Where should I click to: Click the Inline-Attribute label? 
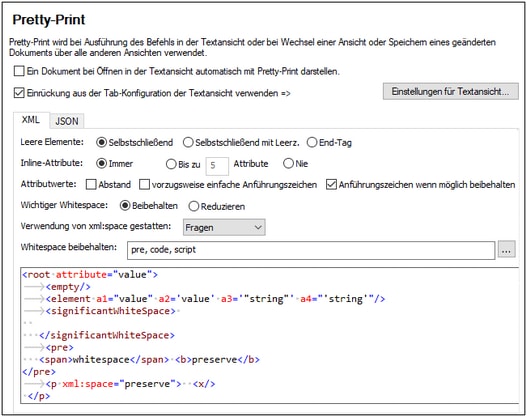[x=52, y=163]
